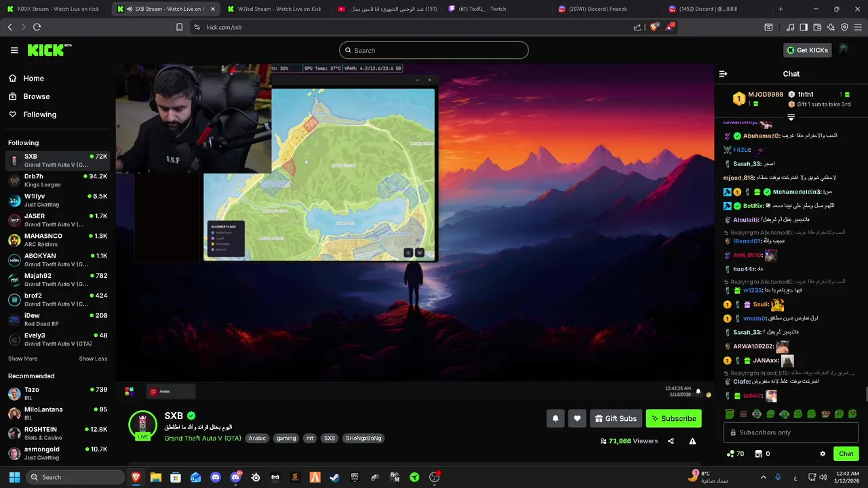Open ABOKYAN channel in Following list
The image size is (868, 488).
(58, 260)
